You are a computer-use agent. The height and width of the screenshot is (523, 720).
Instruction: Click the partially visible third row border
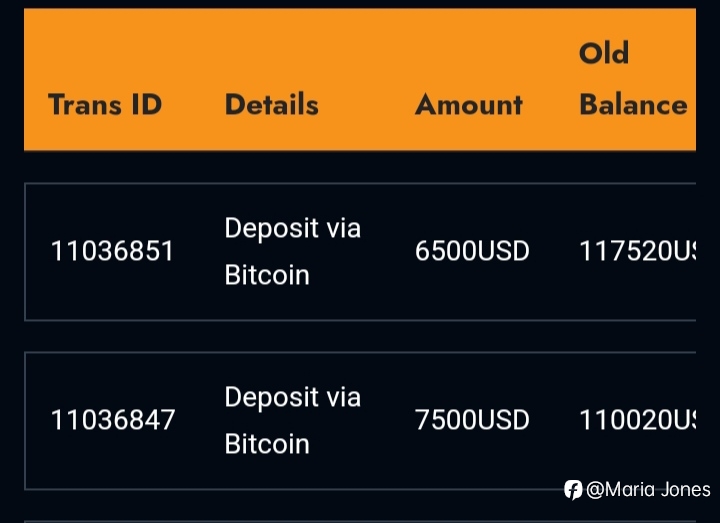pos(360,521)
